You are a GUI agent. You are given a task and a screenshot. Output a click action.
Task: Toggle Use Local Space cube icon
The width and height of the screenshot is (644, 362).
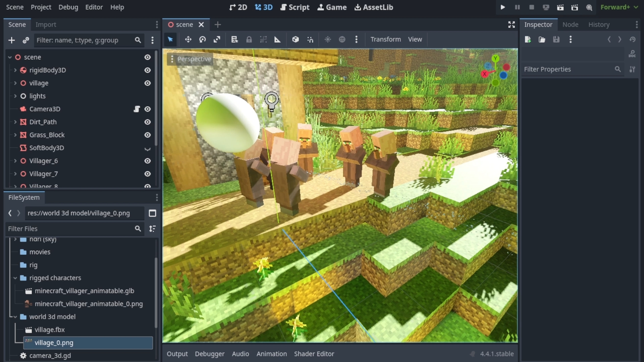click(x=296, y=40)
